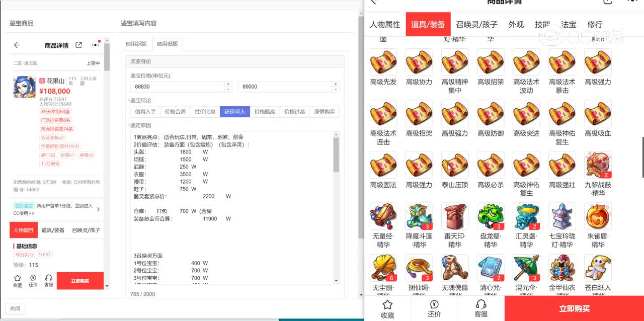Viewport: 644px width, 321px height.
Task: Choose the 价格过高 conclusion option
Action: click(294, 112)
